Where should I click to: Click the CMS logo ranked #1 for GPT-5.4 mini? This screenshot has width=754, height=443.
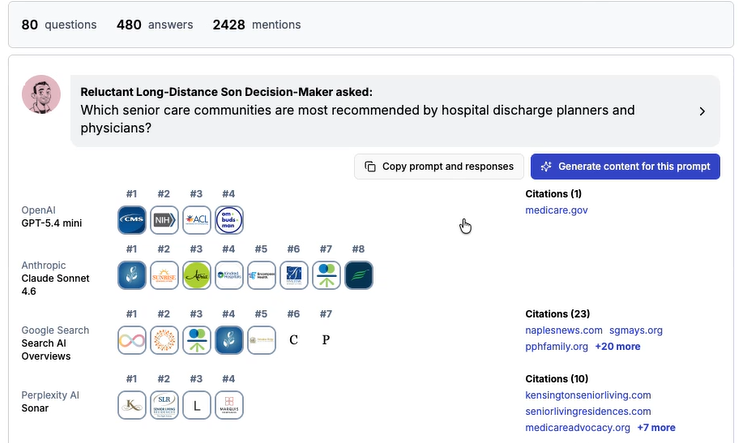coord(132,220)
